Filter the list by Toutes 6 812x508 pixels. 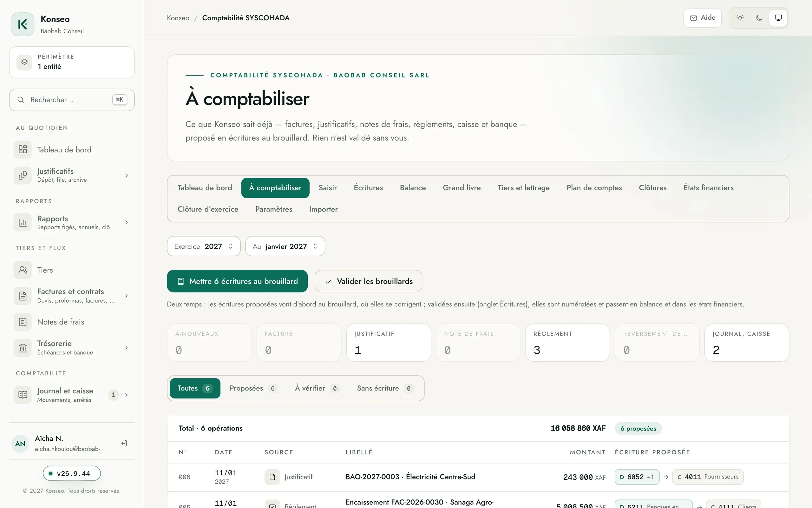(195, 388)
